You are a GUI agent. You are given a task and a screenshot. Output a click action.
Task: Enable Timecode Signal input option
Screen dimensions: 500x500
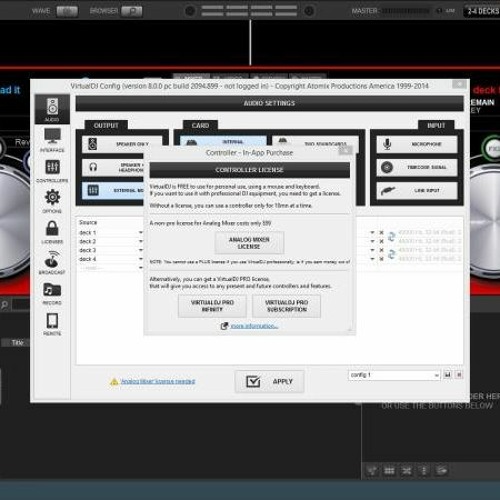click(417, 167)
